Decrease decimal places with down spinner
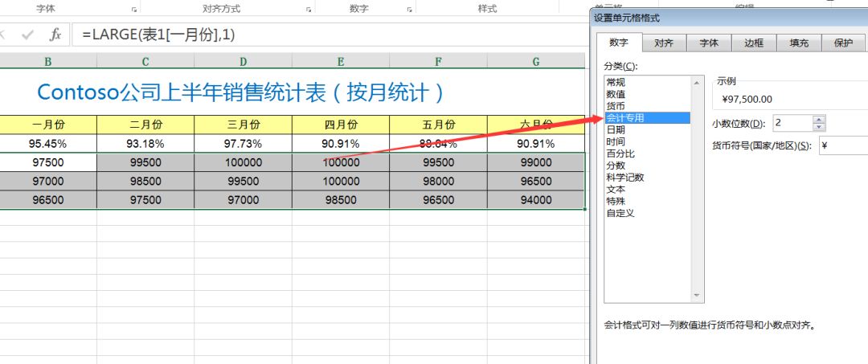The height and width of the screenshot is (364, 868). (x=819, y=127)
